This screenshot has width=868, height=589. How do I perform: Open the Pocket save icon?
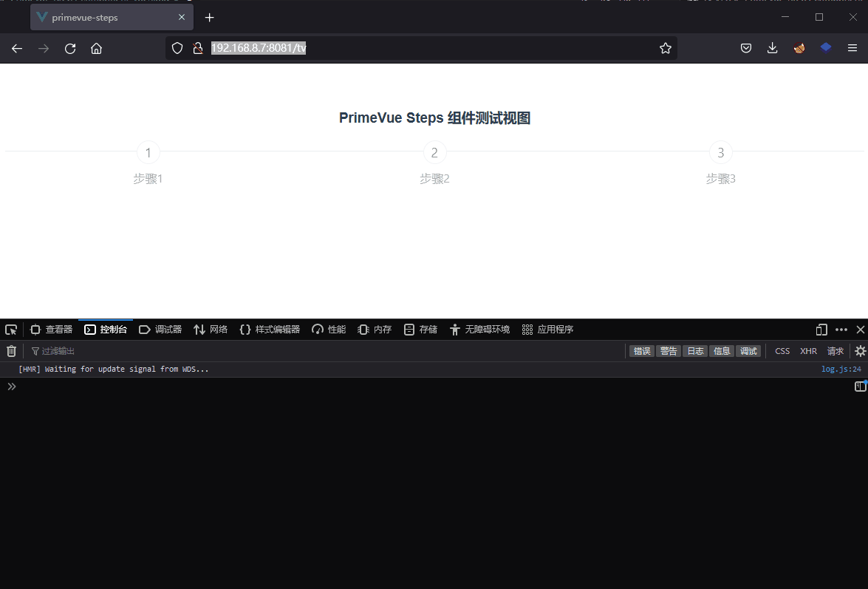point(746,49)
